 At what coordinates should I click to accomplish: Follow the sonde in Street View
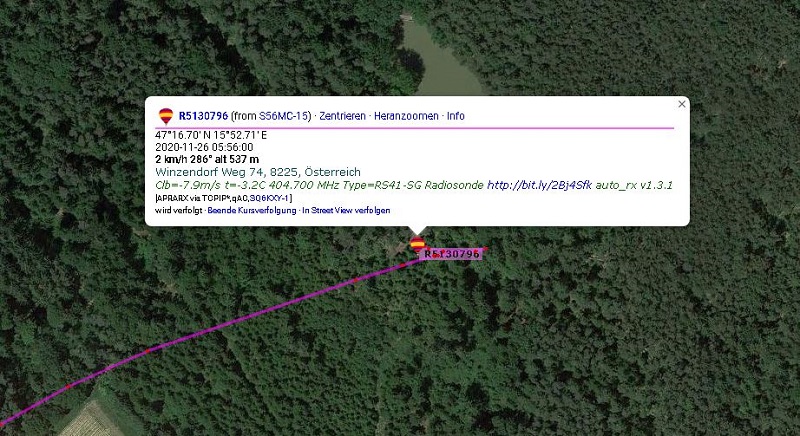coord(346,210)
